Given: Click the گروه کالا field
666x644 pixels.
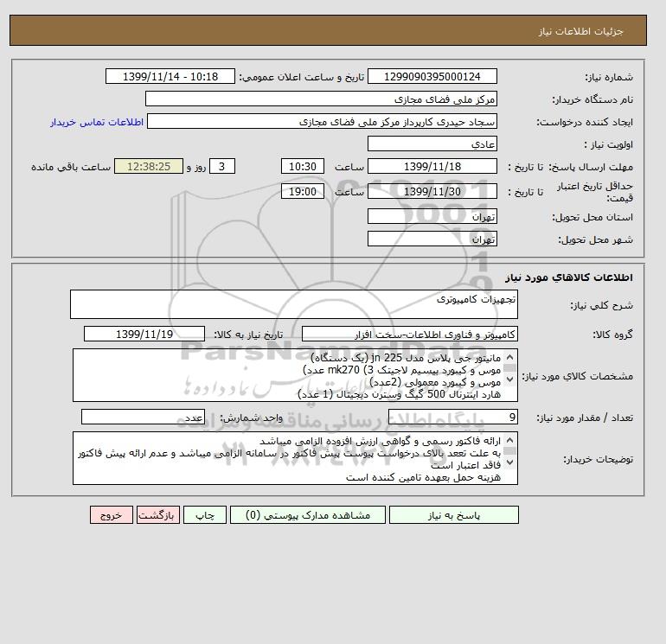Looking at the screenshot, I should click(409, 334).
